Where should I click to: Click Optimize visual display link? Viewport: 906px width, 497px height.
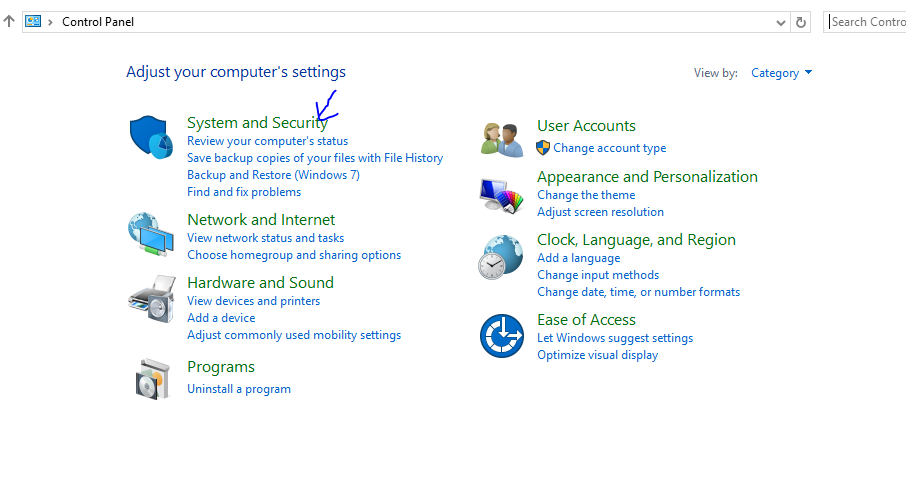[x=597, y=355]
